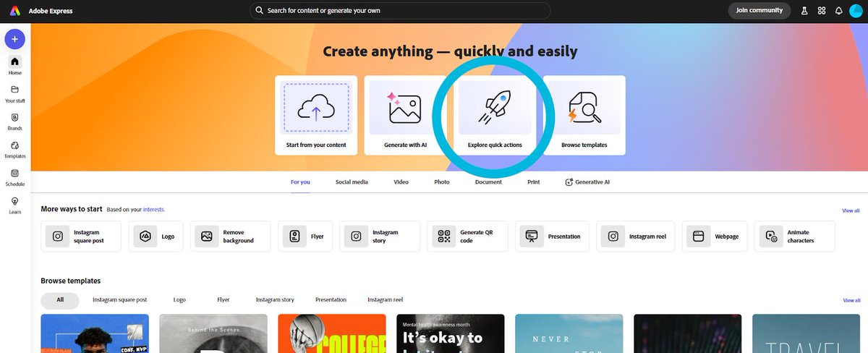Click the search magnifier icon
Image resolution: width=868 pixels, height=353 pixels.
point(259,11)
